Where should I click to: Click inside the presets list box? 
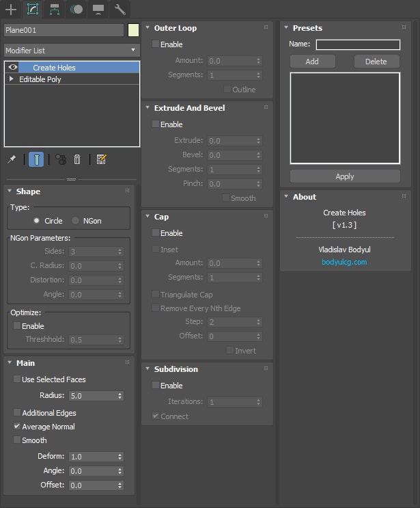click(x=345, y=118)
